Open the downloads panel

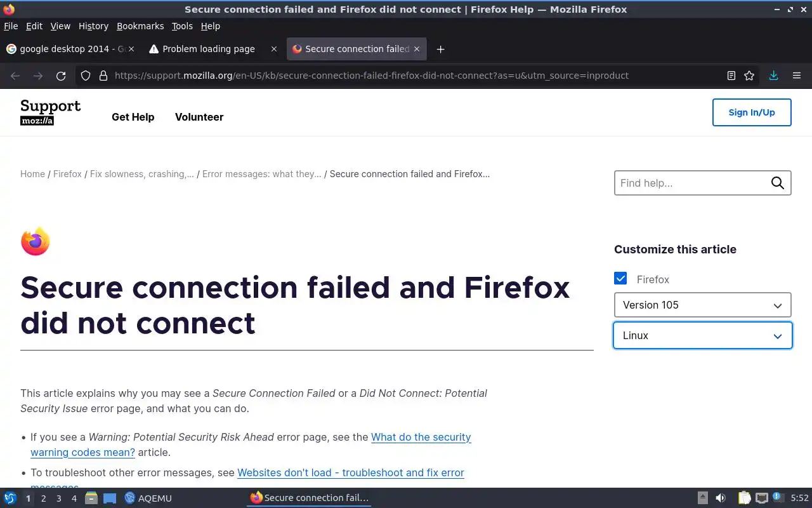[773, 76]
